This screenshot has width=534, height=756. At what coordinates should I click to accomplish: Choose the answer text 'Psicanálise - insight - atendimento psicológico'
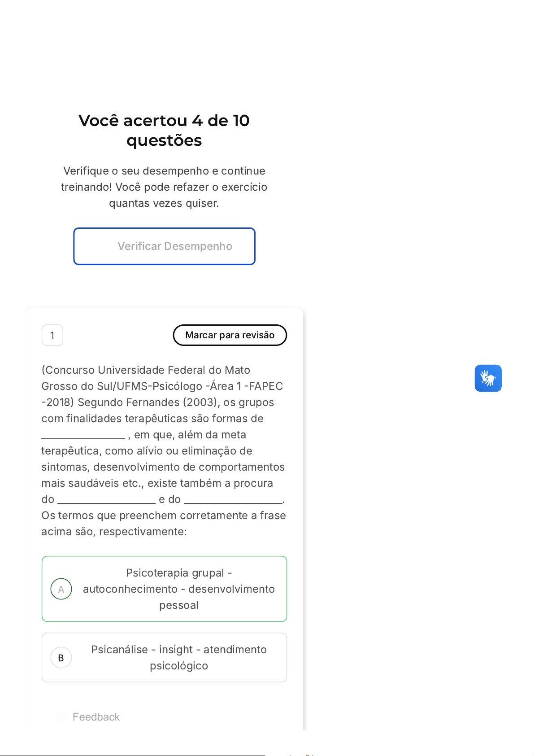(x=178, y=658)
